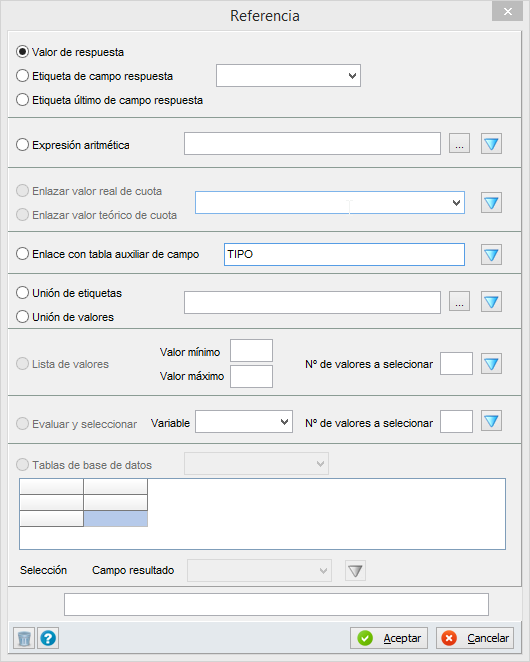Viewport: 530px width, 662px height.
Task: Select the Etiqueta de campo respuesta option
Action: 22,76
